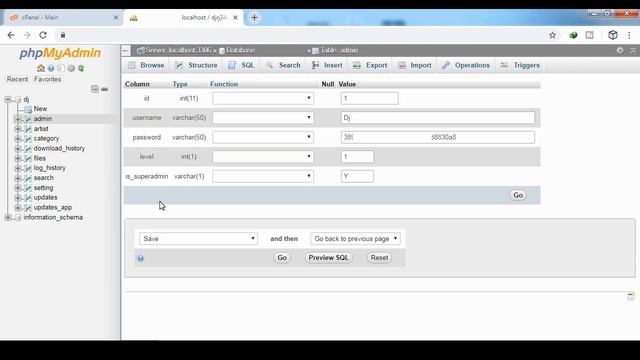Open Function dropdown for password row
The width and height of the screenshot is (640, 360).
click(x=263, y=137)
